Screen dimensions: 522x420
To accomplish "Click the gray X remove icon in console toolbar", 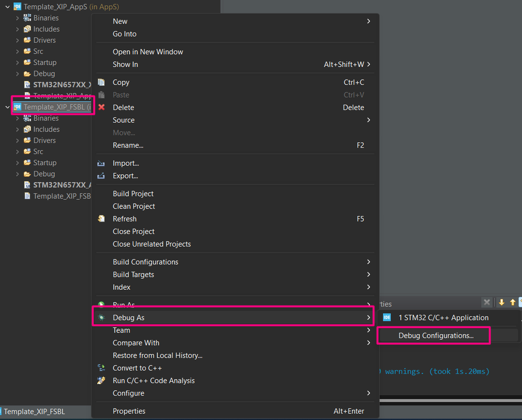I will (487, 302).
